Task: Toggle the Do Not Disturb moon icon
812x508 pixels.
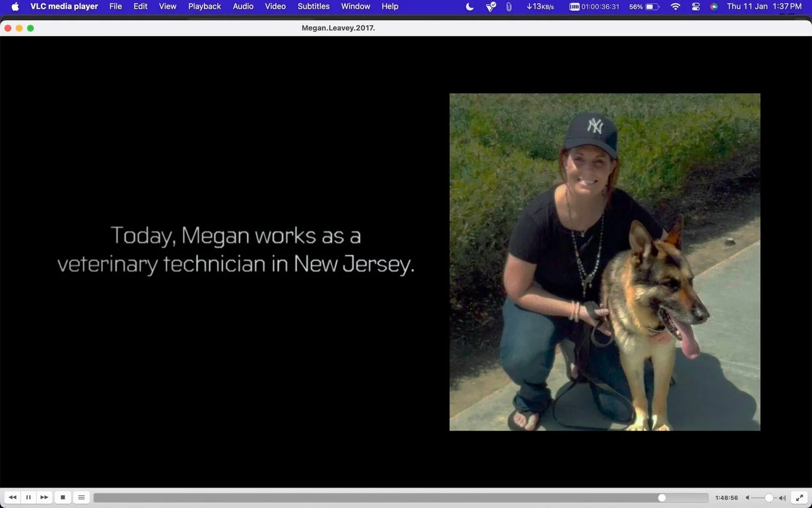Action: 469,6
